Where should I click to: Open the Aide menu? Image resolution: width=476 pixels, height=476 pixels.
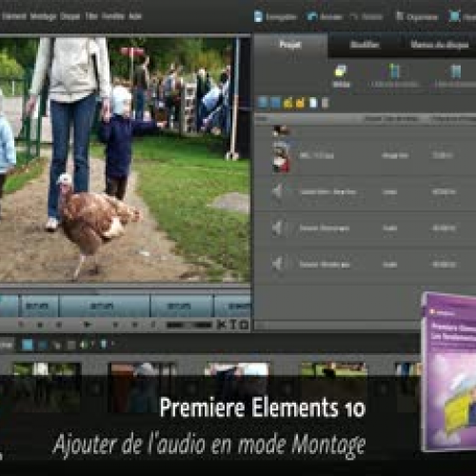tap(135, 16)
